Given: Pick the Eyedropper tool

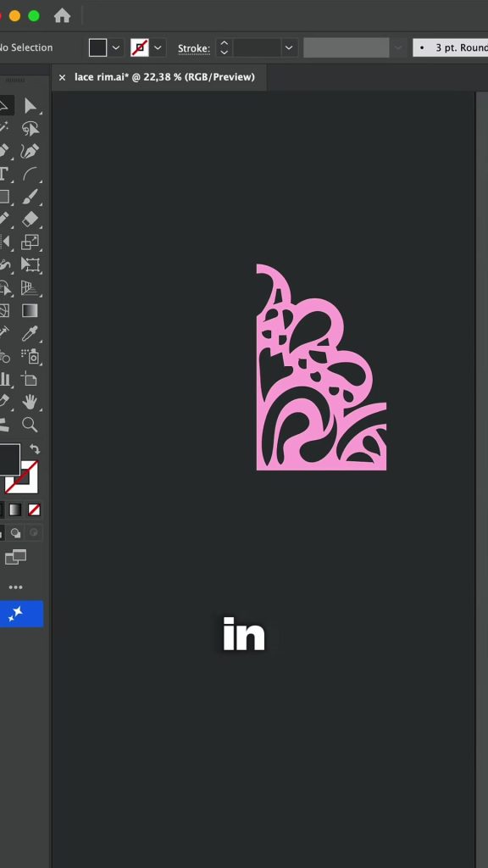Looking at the screenshot, I should (30, 333).
